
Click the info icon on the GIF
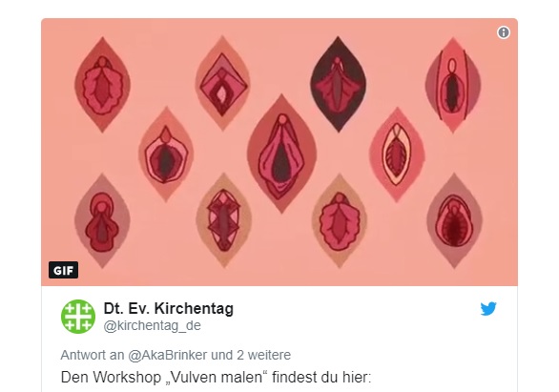(x=504, y=32)
